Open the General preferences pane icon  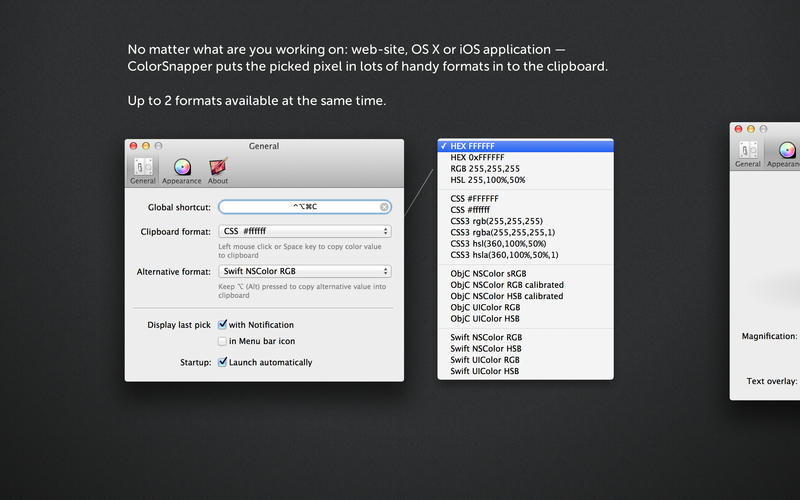(143, 170)
